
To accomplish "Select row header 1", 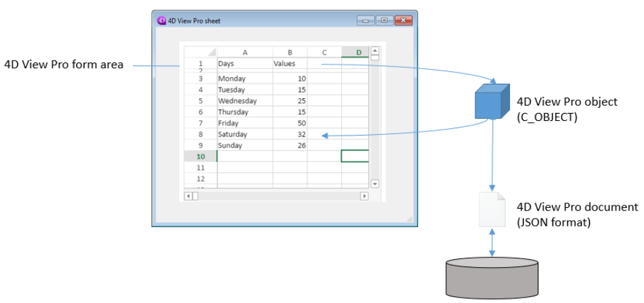I will pyautogui.click(x=201, y=63).
